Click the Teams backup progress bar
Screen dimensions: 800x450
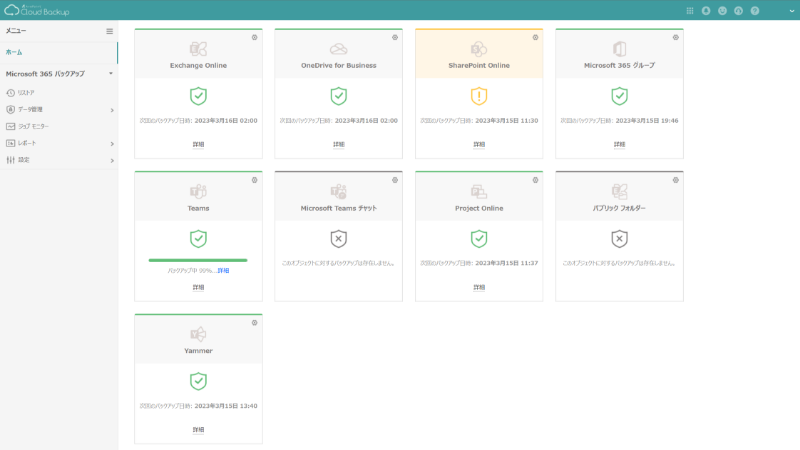(x=198, y=260)
